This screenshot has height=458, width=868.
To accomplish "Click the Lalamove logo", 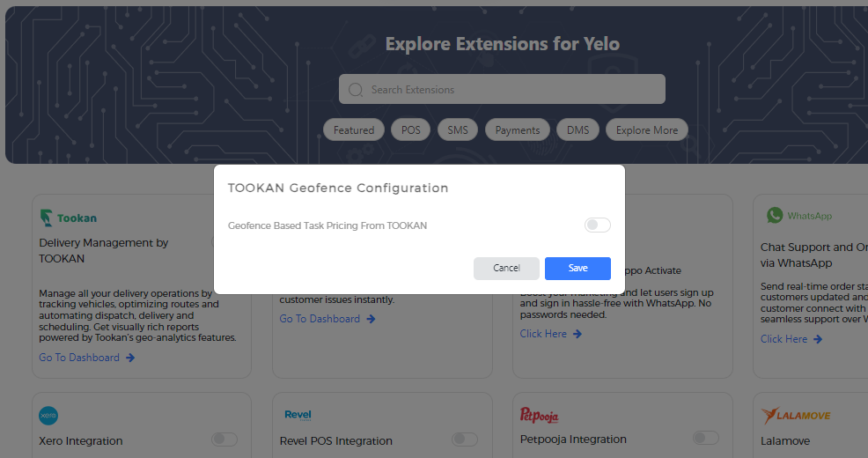I will (x=796, y=416).
